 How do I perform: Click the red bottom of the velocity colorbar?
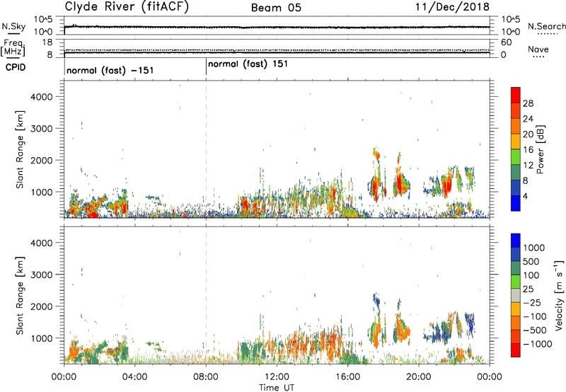[516, 350]
